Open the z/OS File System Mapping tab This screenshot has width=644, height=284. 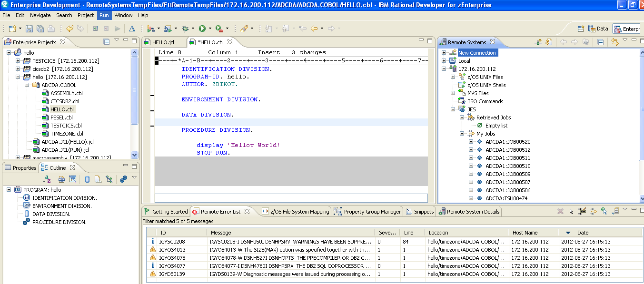pyautogui.click(x=295, y=212)
